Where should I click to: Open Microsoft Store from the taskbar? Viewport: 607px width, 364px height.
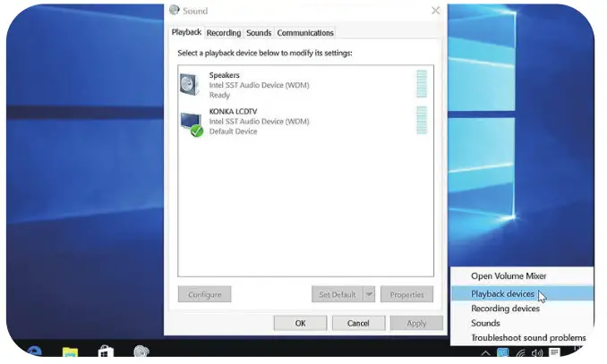(106, 351)
